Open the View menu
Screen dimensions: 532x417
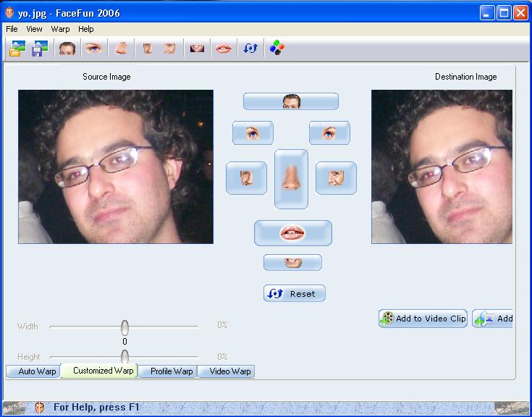[34, 29]
